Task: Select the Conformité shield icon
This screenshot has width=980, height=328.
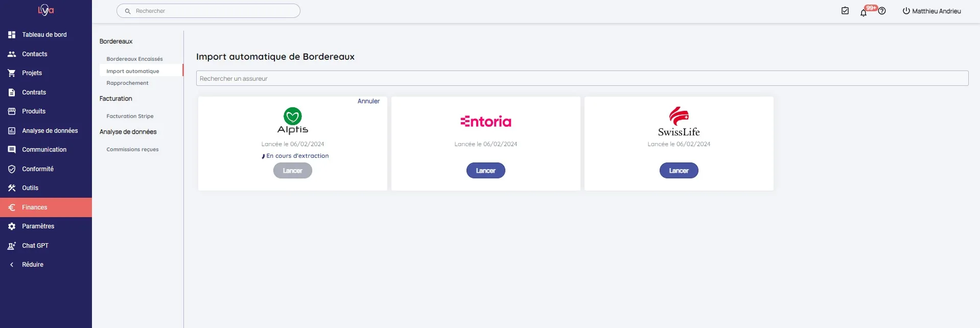Action: tap(12, 169)
